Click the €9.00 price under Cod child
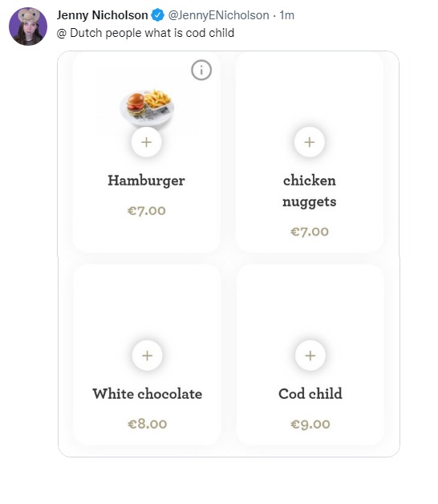The height and width of the screenshot is (504, 438). (310, 425)
